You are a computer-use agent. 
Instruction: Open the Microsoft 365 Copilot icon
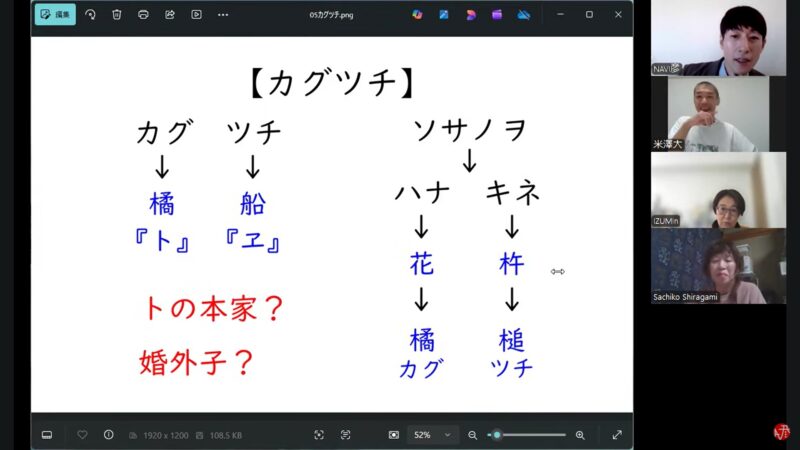coord(417,15)
